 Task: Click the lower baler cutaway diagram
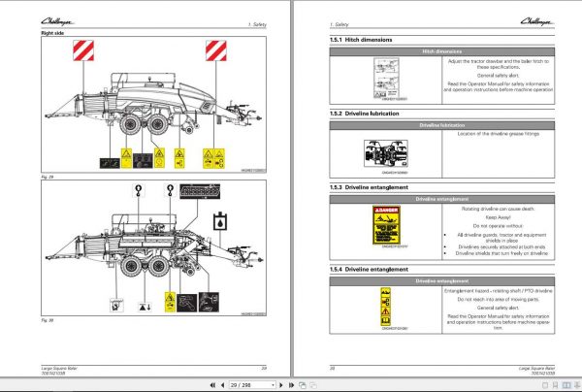click(x=153, y=246)
